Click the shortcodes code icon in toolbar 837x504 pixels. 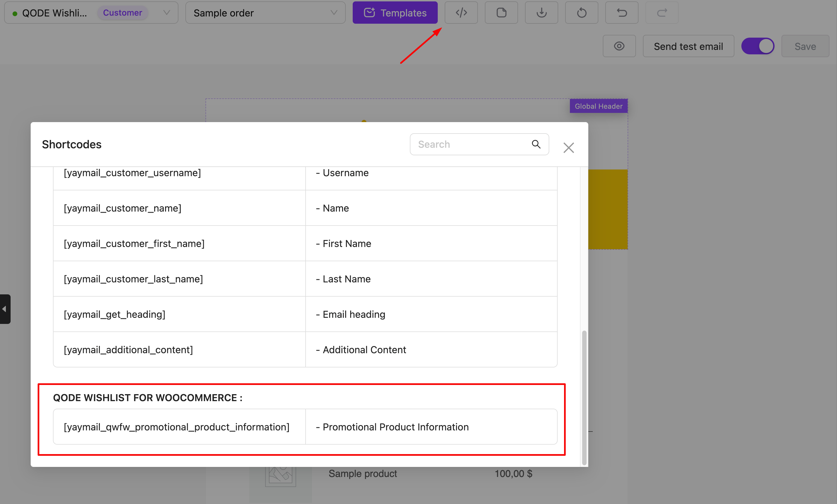(461, 13)
